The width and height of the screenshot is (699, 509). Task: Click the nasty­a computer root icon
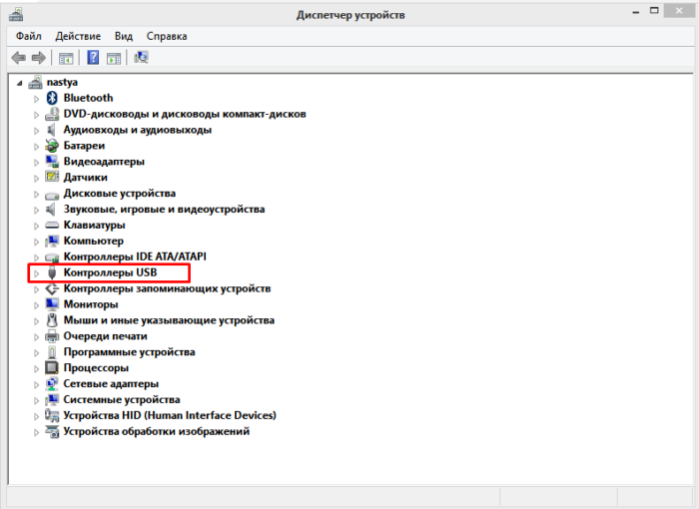click(36, 82)
